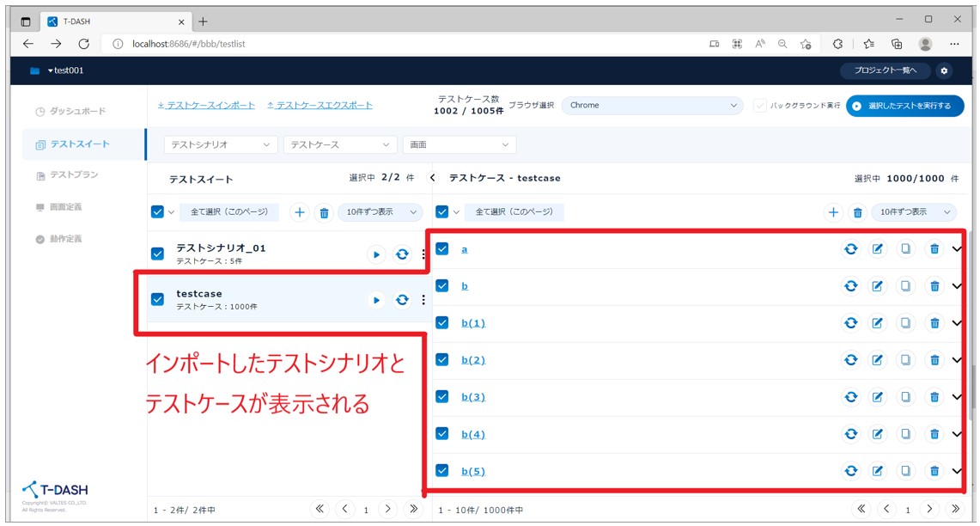Open ダッシュボード in sidebar

click(x=76, y=112)
